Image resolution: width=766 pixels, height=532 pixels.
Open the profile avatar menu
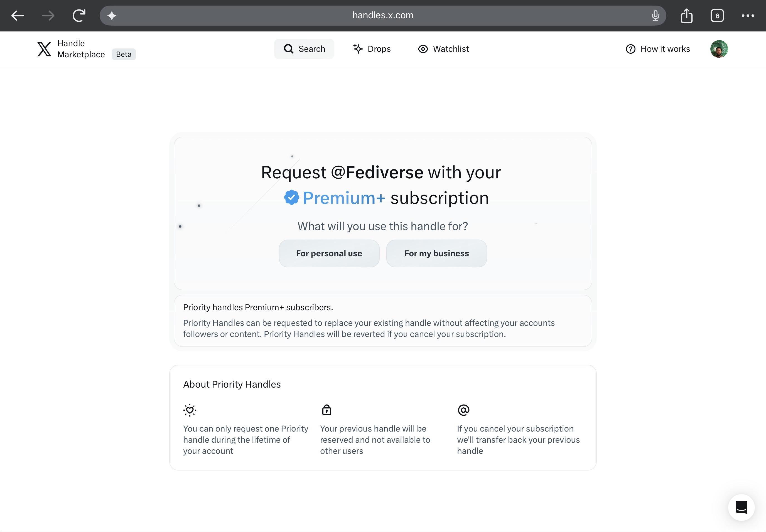[x=719, y=49]
